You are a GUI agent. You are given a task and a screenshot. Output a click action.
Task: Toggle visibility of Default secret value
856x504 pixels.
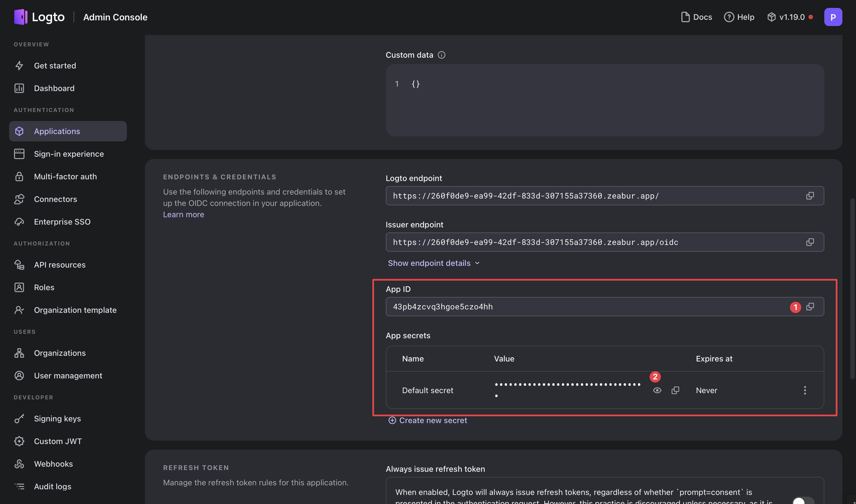[657, 390]
